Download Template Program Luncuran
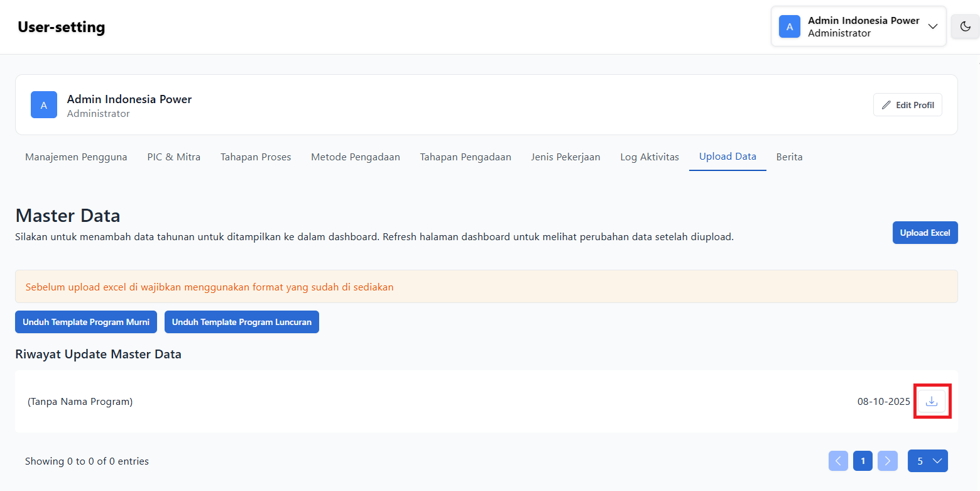 (241, 322)
